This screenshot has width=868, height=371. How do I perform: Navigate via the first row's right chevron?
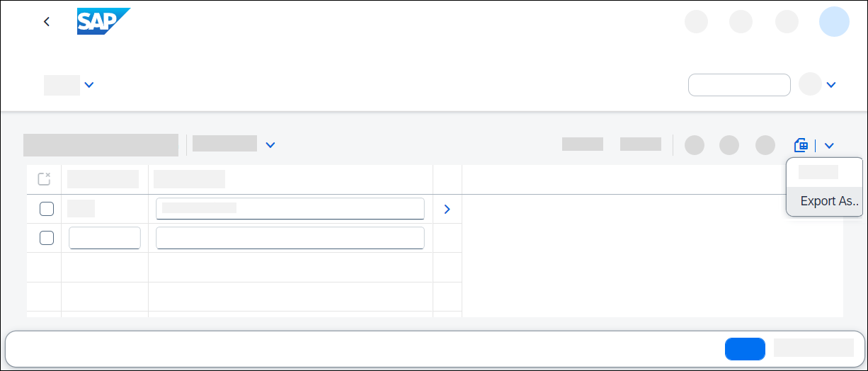tap(447, 209)
